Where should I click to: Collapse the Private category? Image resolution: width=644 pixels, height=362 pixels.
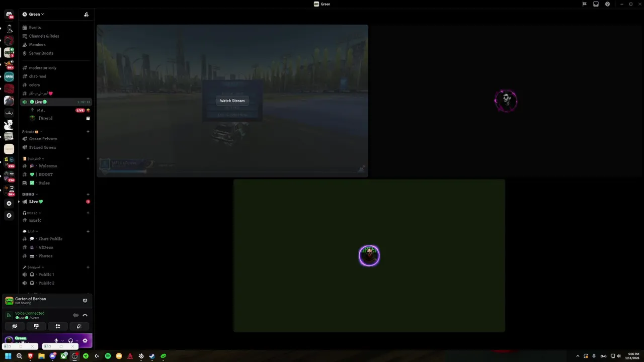point(31,132)
